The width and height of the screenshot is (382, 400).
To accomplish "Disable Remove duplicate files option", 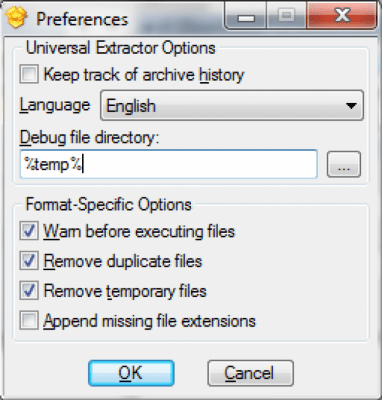I will (x=29, y=261).
